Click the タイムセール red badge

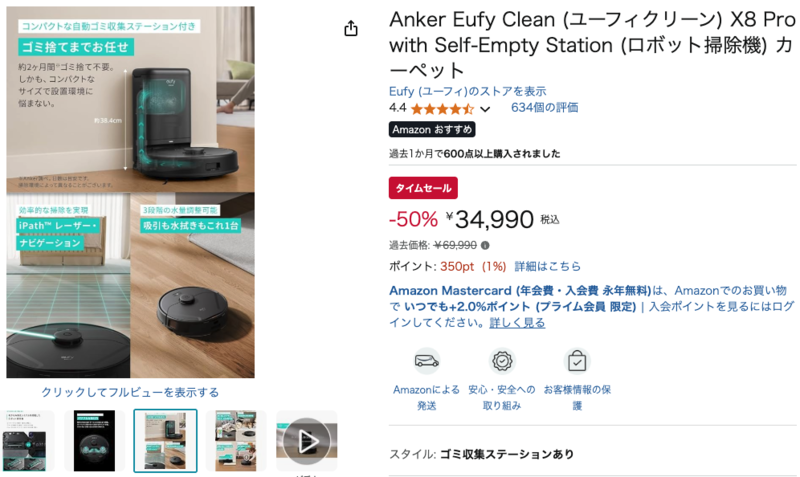pyautogui.click(x=423, y=188)
